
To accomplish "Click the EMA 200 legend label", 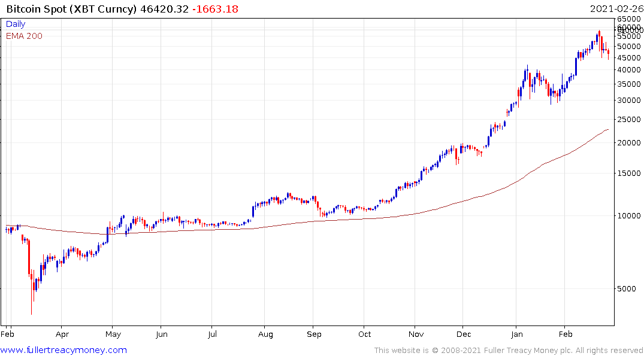I will tap(24, 36).
